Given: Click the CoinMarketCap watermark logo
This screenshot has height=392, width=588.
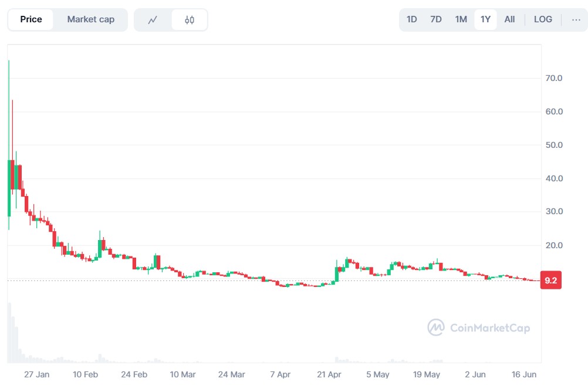Looking at the screenshot, I should 479,327.
